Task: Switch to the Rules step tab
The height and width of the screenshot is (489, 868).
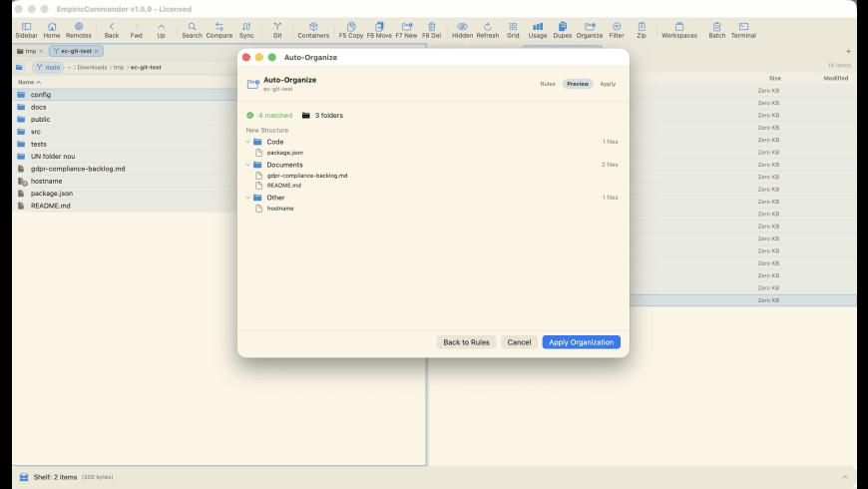Action: pos(548,84)
